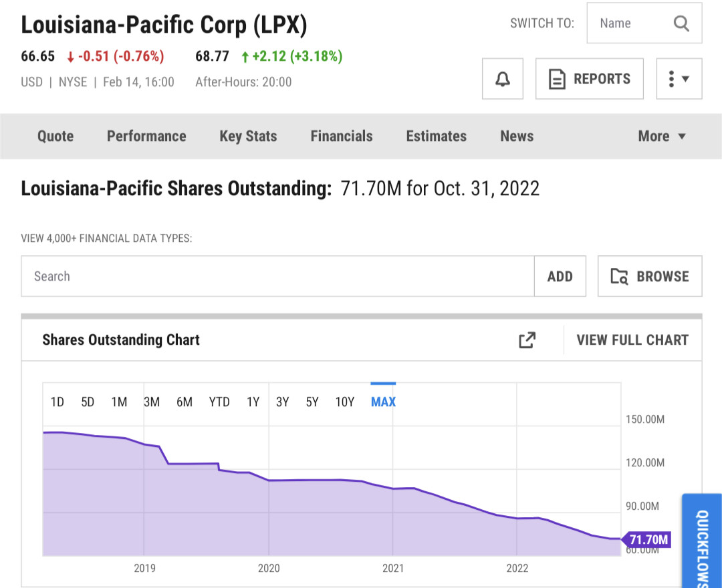722x588 pixels.
Task: Open the Financials tab
Action: point(342,136)
